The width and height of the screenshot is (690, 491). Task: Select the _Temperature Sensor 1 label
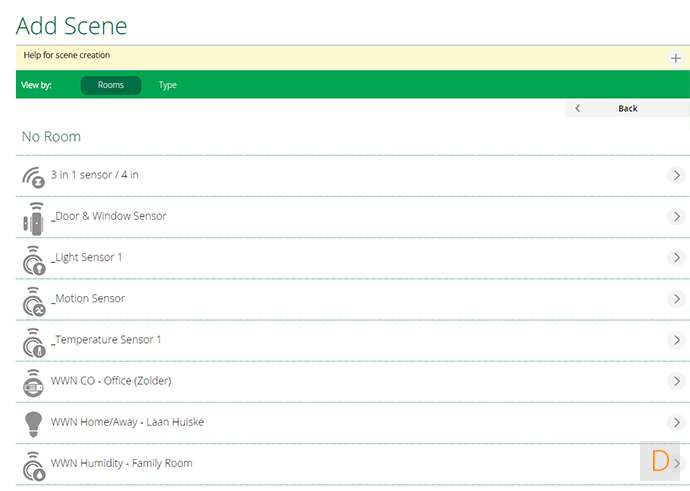[x=106, y=340]
